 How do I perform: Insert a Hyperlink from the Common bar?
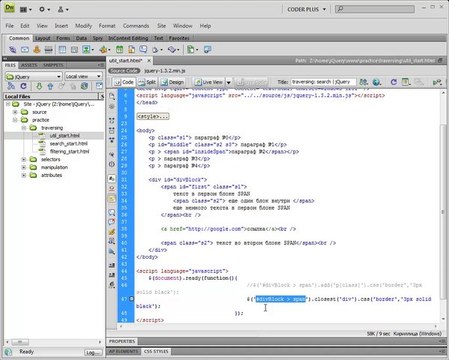(x=13, y=50)
